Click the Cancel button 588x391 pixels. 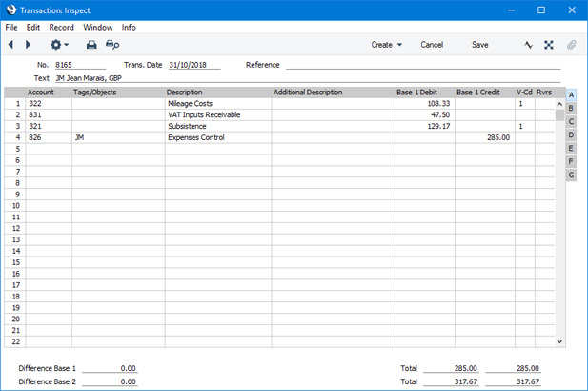(432, 45)
